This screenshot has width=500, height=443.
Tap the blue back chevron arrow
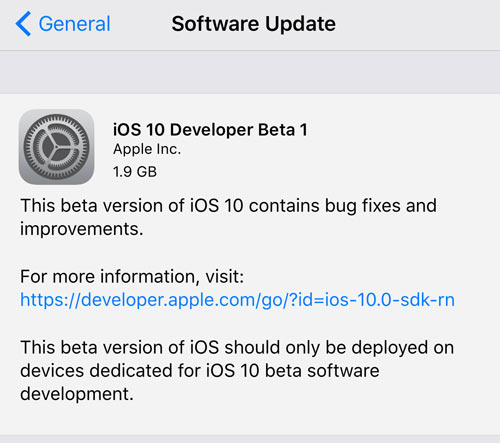[23, 24]
